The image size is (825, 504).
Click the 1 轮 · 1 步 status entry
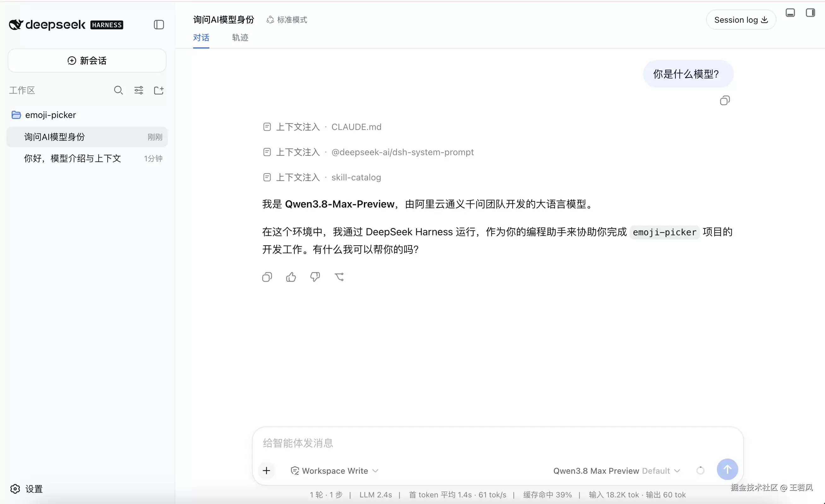tap(326, 495)
